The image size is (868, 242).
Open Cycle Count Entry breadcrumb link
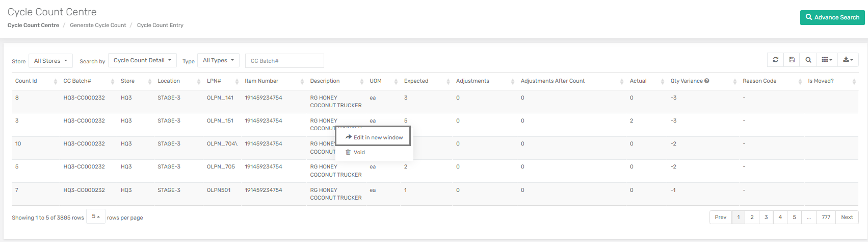pyautogui.click(x=160, y=25)
